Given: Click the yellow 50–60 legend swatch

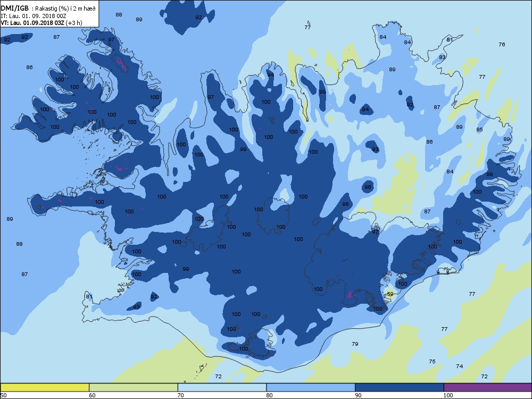Looking at the screenshot, I should point(45,387).
